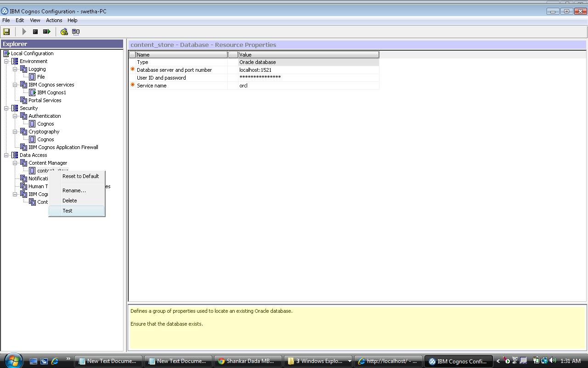
Task: Click the Name column header
Action: pyautogui.click(x=181, y=55)
